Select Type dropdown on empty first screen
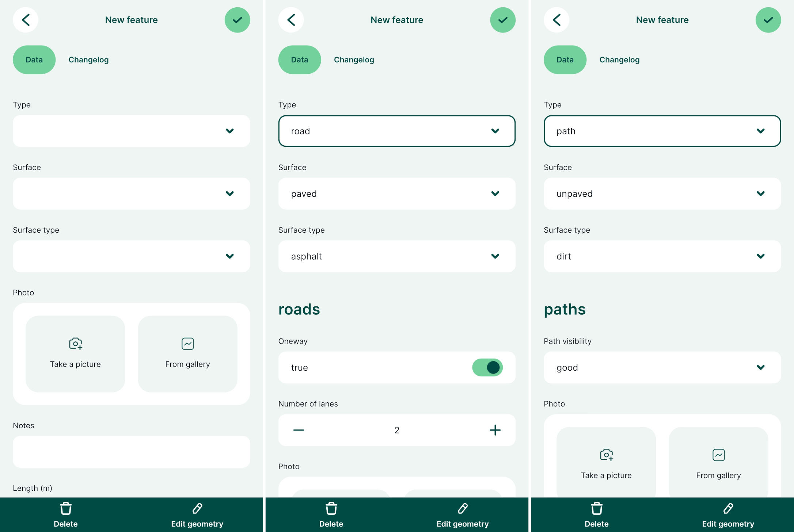This screenshot has height=532, width=794. click(x=131, y=131)
